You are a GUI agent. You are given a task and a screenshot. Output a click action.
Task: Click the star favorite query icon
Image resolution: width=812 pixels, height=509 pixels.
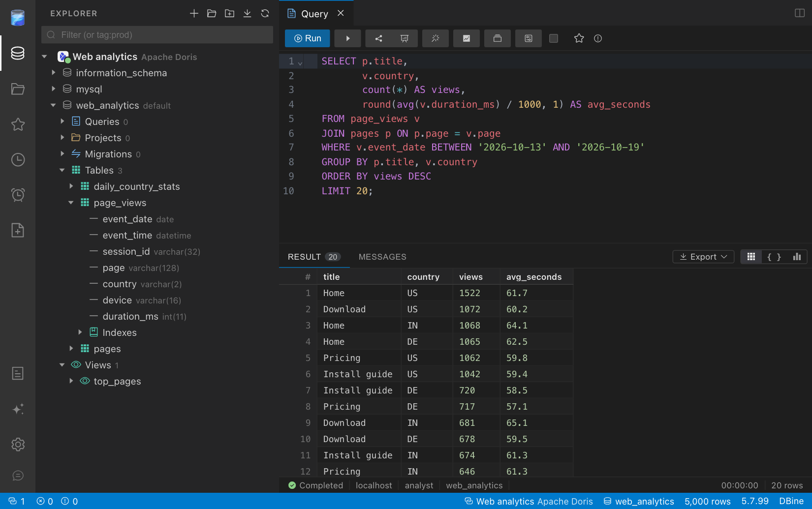click(579, 38)
